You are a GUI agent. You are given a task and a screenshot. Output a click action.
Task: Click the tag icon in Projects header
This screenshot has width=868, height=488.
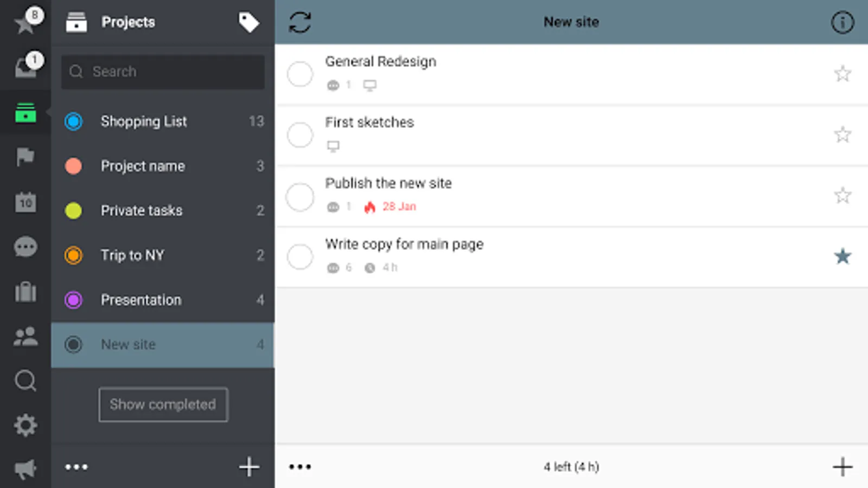(249, 22)
